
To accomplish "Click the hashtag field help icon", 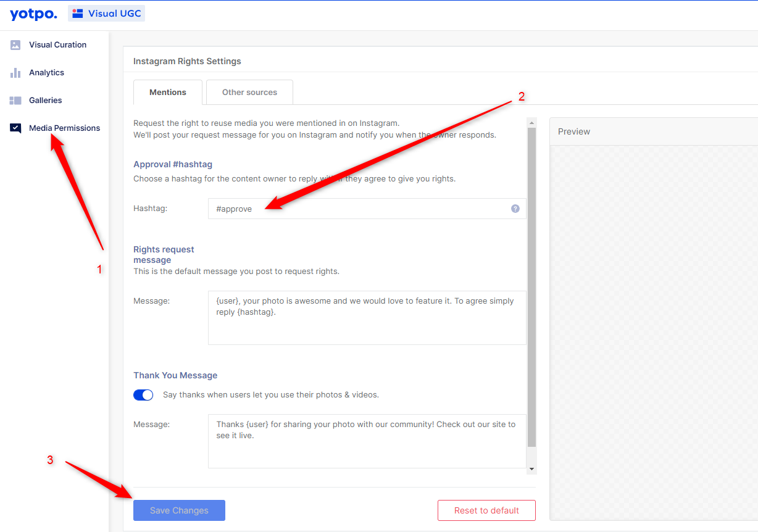I will (x=515, y=209).
